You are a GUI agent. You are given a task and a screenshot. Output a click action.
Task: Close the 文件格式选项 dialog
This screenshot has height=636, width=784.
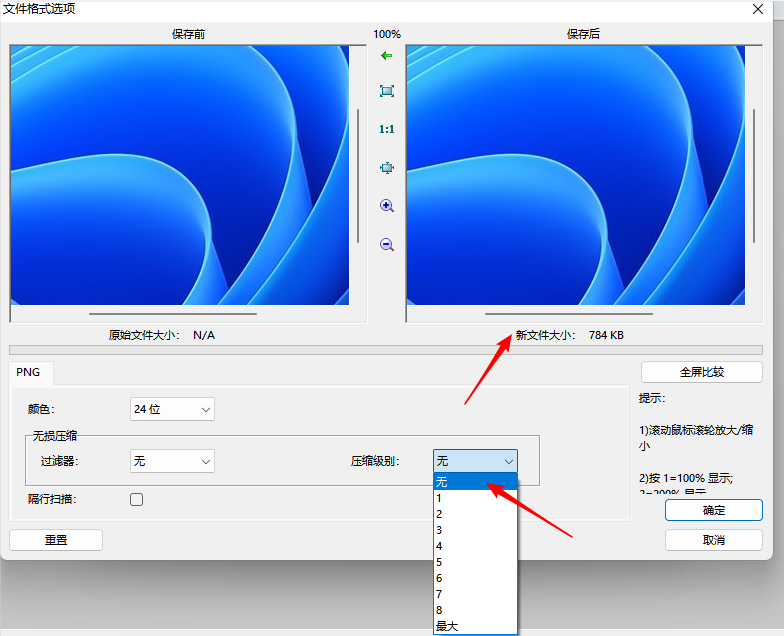point(758,9)
